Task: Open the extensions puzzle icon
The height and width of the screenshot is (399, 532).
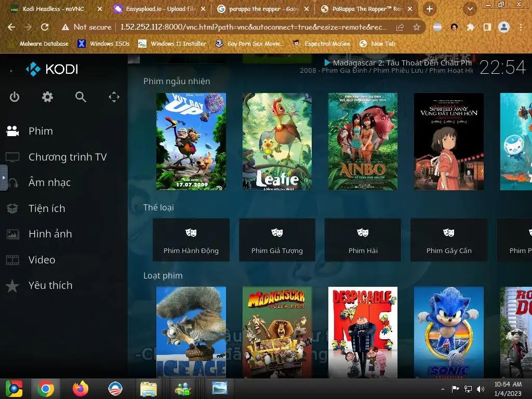Action: coord(470,27)
